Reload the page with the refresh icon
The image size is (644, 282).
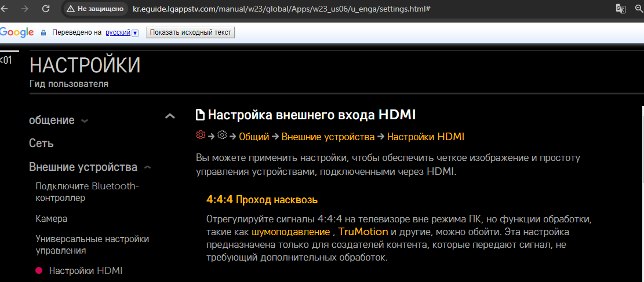point(46,9)
